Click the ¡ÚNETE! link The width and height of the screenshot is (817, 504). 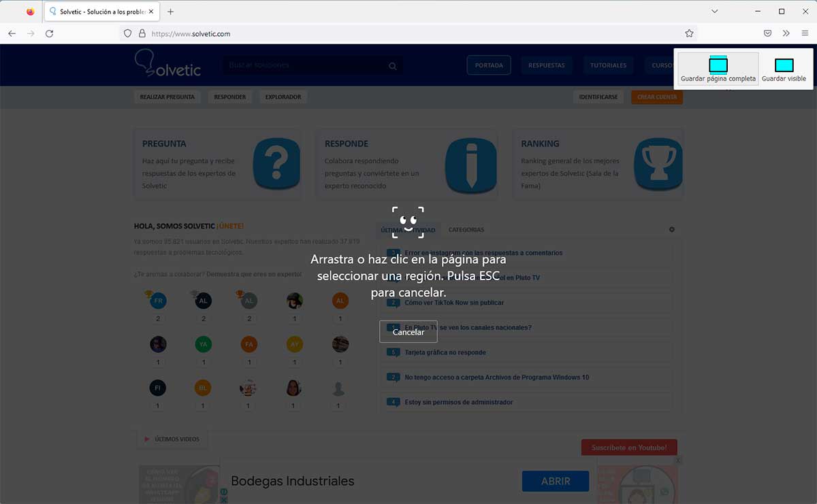[x=230, y=226]
